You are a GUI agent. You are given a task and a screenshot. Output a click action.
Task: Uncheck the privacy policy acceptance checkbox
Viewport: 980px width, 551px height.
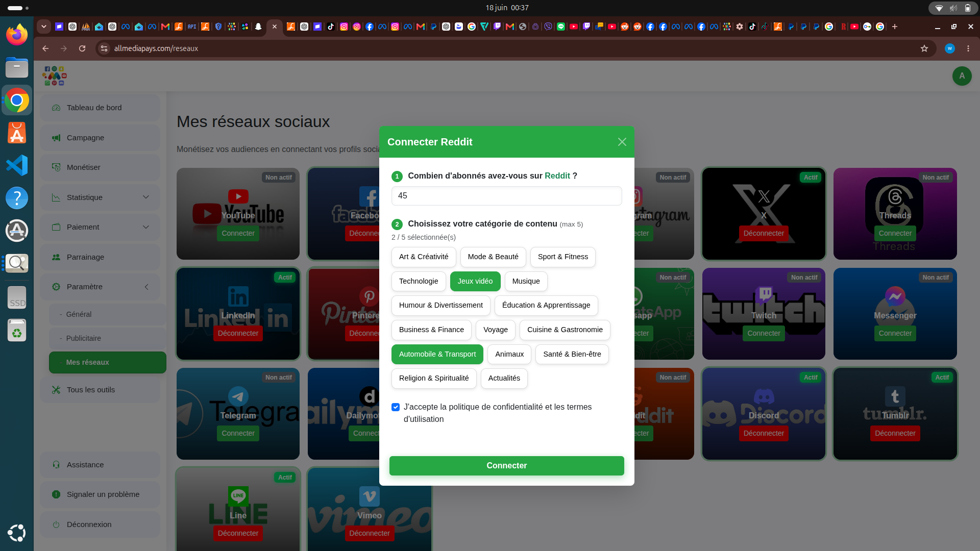tap(396, 407)
